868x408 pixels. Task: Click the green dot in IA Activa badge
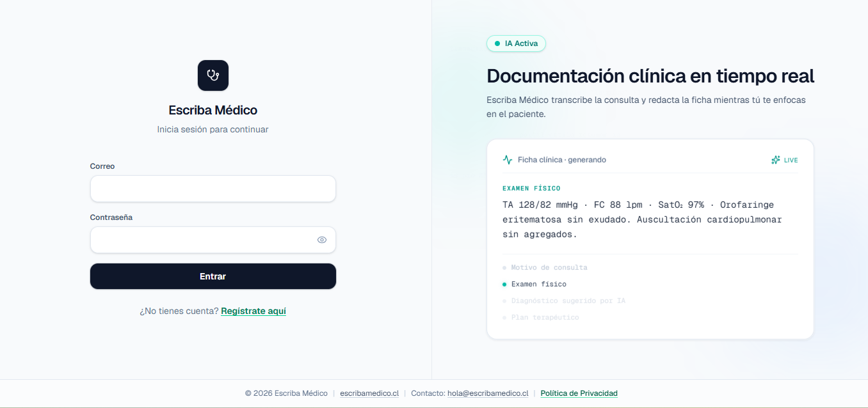coord(497,43)
